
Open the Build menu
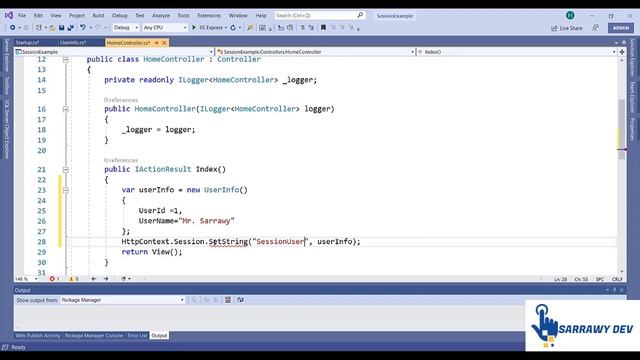point(98,16)
